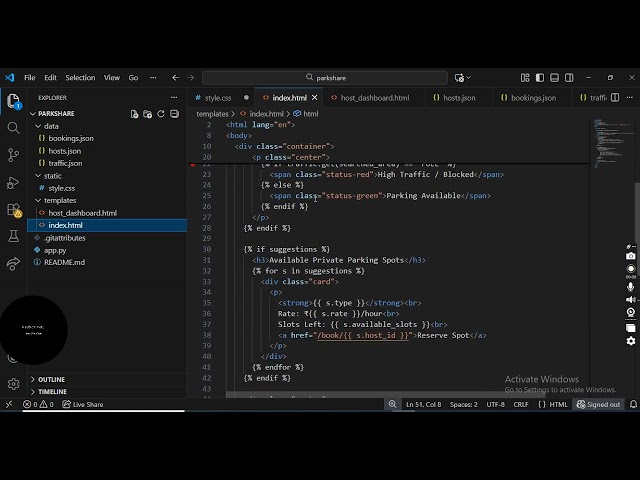This screenshot has width=640, height=480.
Task: Click the CRLF end of line setting
Action: tap(520, 404)
